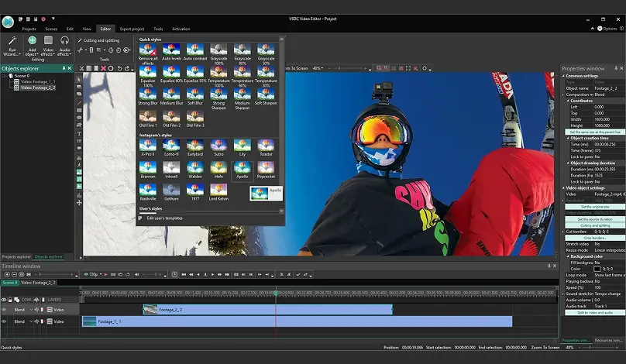Viewport: 626px width, 364px height.
Task: Toggle the all-layers lock icon in timeline header
Action: pos(10,300)
